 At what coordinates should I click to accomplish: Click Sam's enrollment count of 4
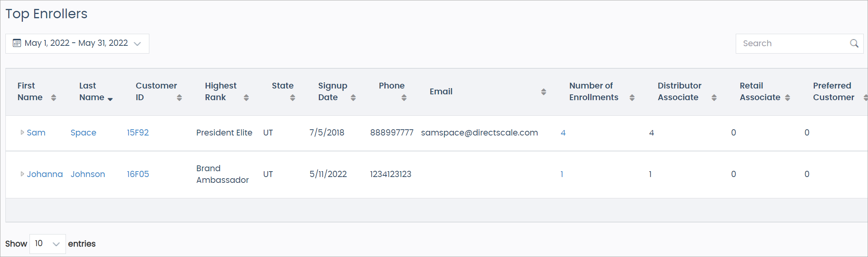coord(563,133)
